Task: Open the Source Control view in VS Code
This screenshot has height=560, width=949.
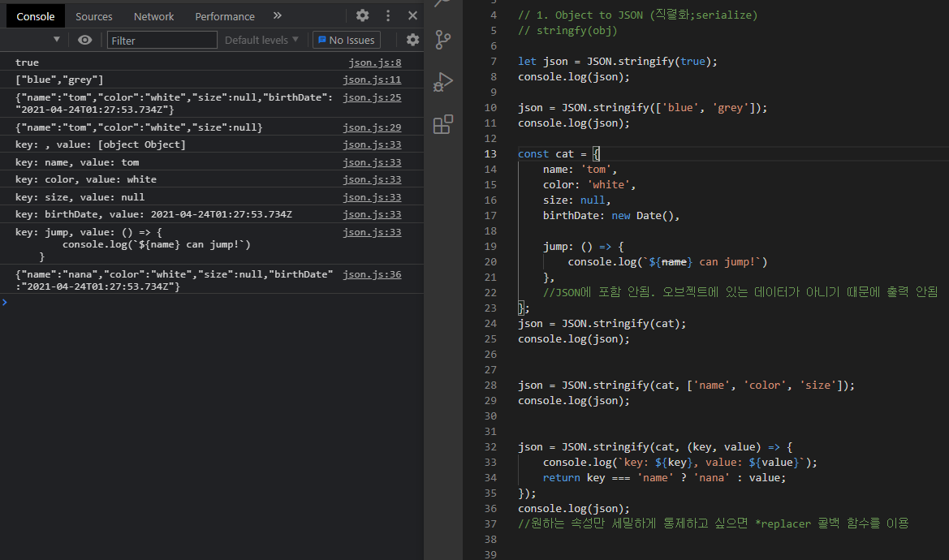Action: [442, 39]
